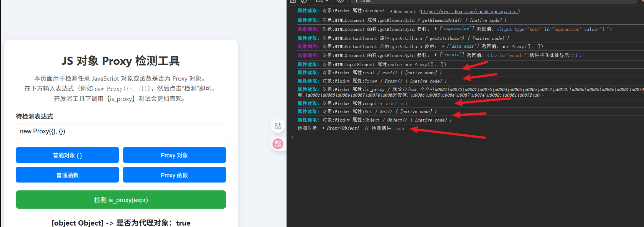Expand the ['expression'] argument array

pyautogui.click(x=436, y=29)
